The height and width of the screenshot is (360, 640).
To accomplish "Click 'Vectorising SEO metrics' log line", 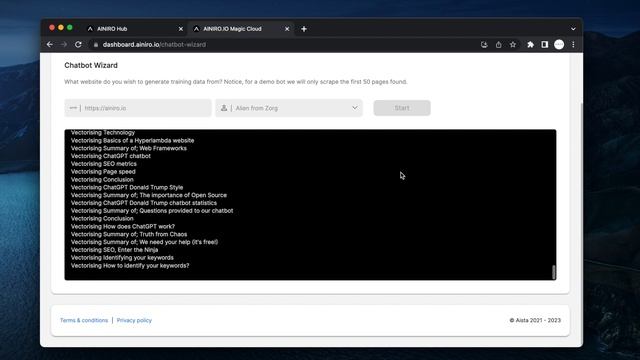I will point(104,164).
